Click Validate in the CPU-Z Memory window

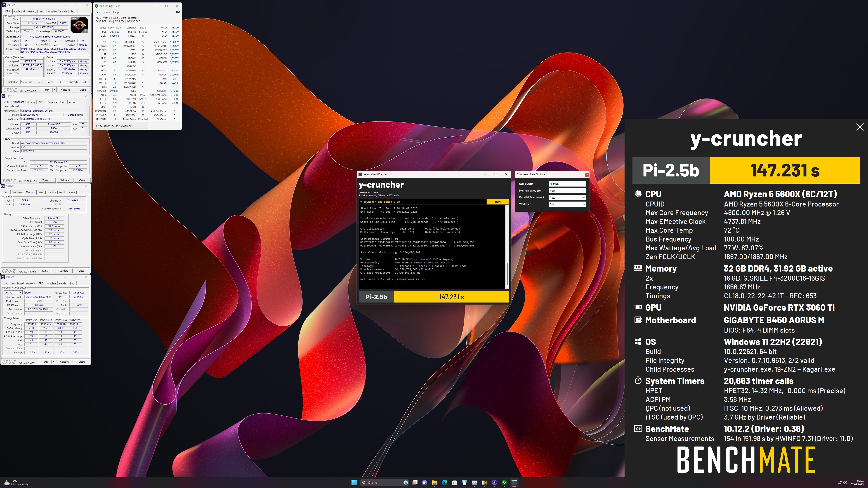[64, 271]
